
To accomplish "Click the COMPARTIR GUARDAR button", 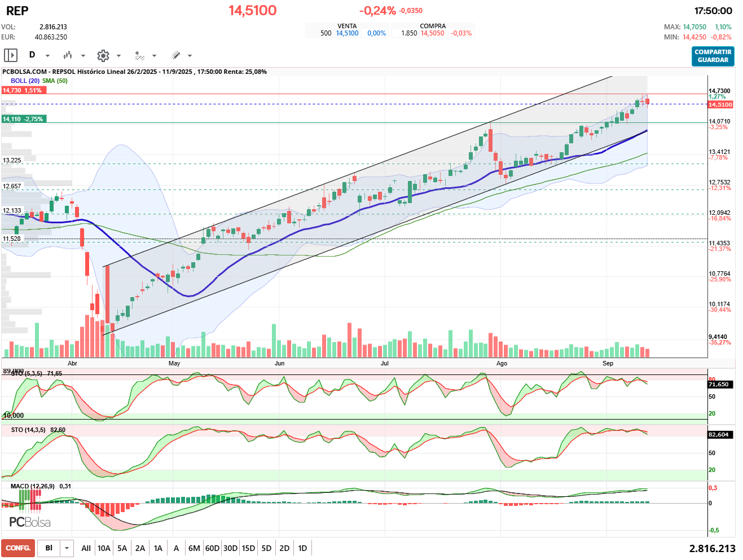I will tap(713, 56).
